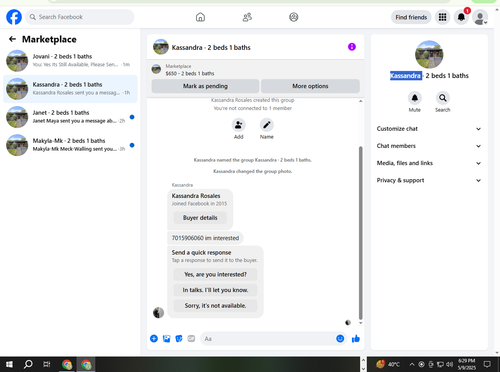Expand Media, files and links section
The image size is (500, 372).
[429, 163]
